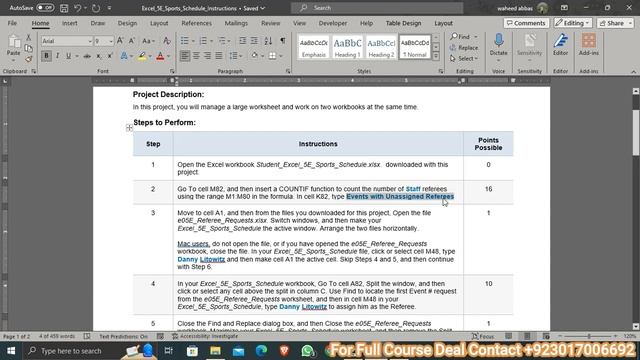The image size is (640, 360).
Task: Click the Find button
Action: coord(464,37)
